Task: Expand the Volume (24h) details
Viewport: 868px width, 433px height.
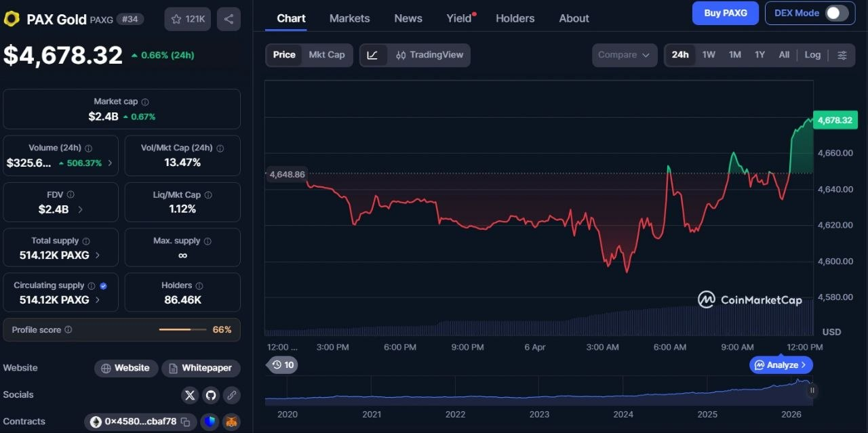Action: pos(111,163)
